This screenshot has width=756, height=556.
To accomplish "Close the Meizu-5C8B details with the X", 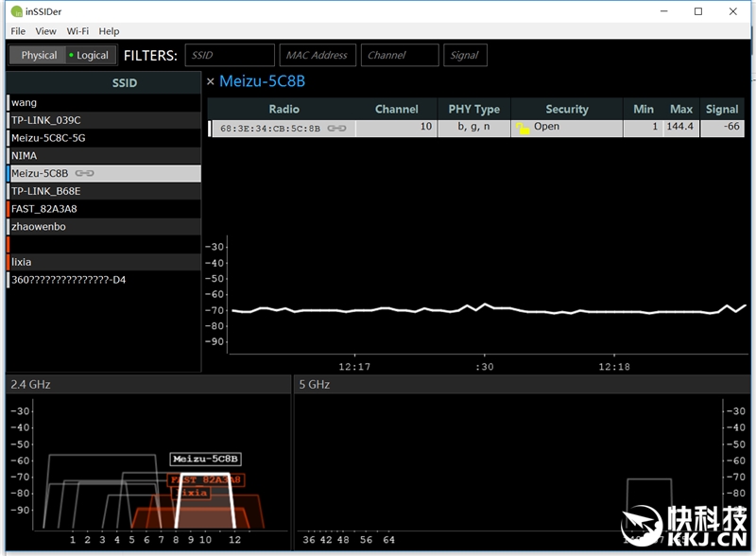I will pos(211,82).
